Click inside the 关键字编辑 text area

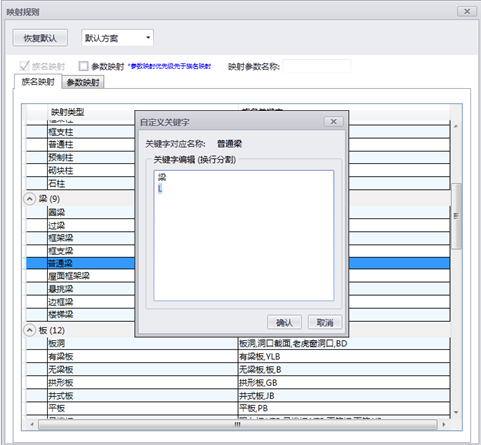click(x=244, y=235)
